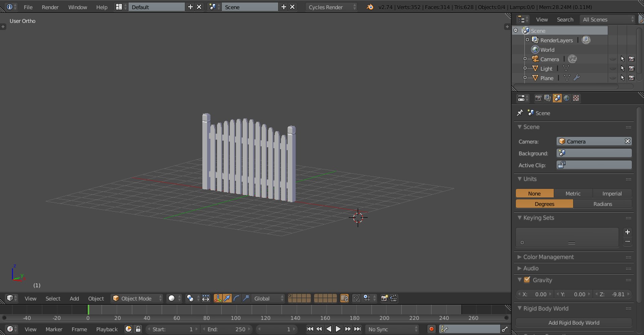Click the OpenGL render active viewport icon
The width and height of the screenshot is (644, 335).
(384, 298)
